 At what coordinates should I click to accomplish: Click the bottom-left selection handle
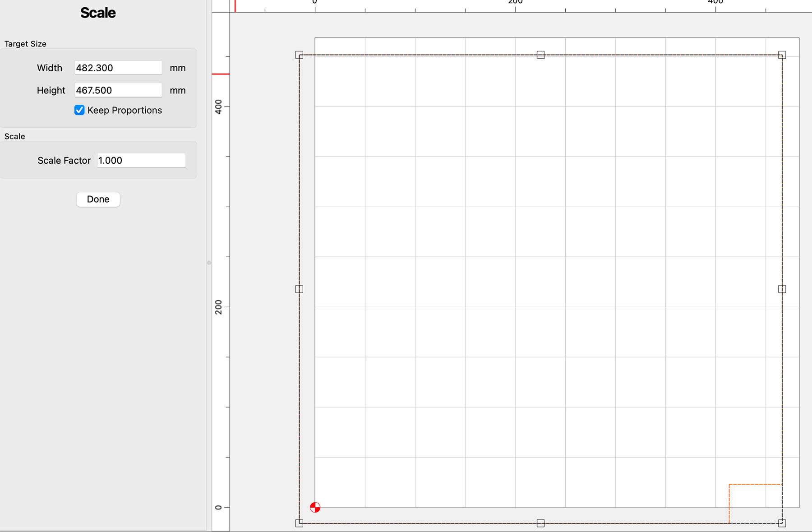pos(299,523)
